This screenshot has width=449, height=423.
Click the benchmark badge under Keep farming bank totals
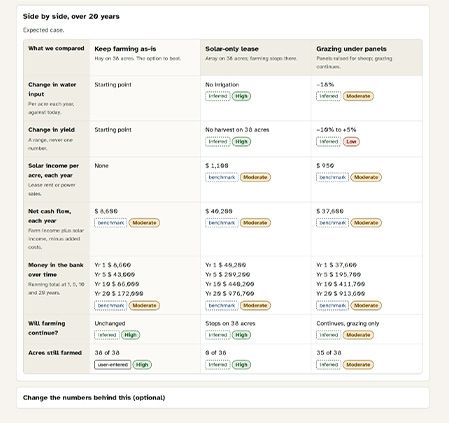[111, 305]
